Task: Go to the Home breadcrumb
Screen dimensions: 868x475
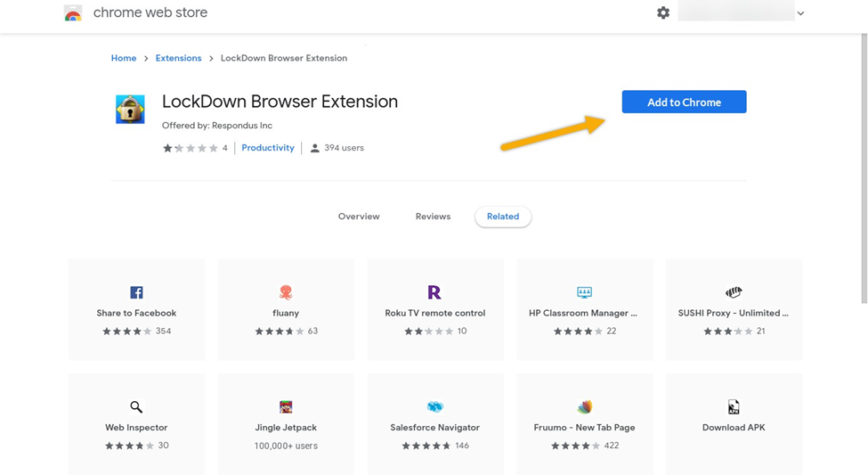Action: [124, 58]
